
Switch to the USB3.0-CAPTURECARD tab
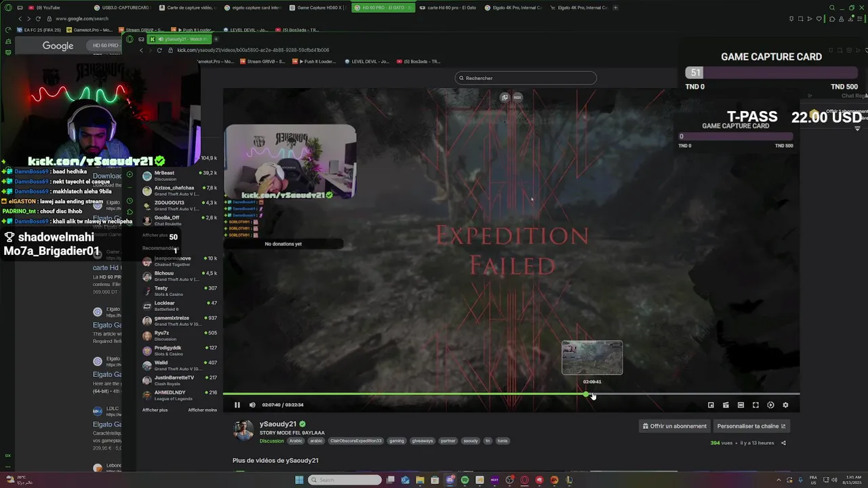click(121, 7)
